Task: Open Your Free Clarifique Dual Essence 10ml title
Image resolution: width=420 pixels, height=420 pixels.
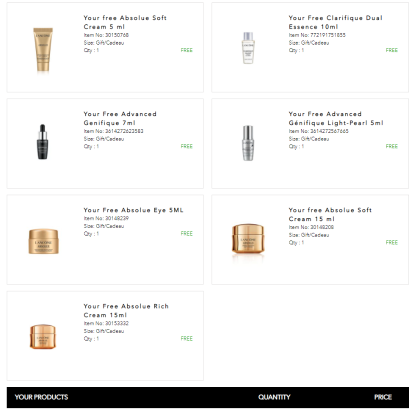Action: [x=335, y=22]
